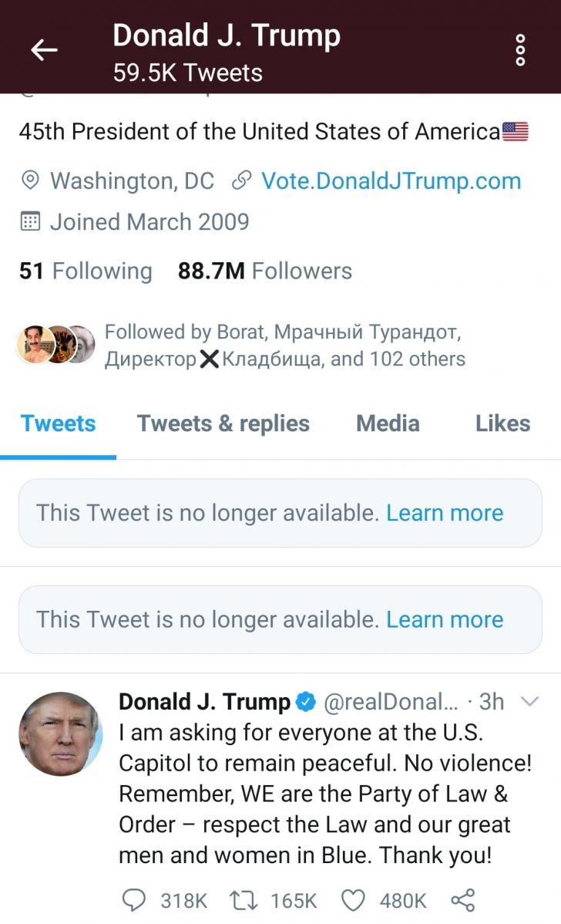Like the tweet using heart icon
This screenshot has height=924, width=561.
(x=352, y=900)
